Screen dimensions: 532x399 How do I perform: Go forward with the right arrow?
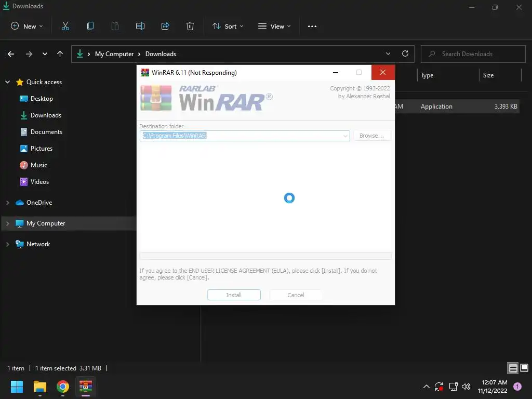pyautogui.click(x=29, y=54)
